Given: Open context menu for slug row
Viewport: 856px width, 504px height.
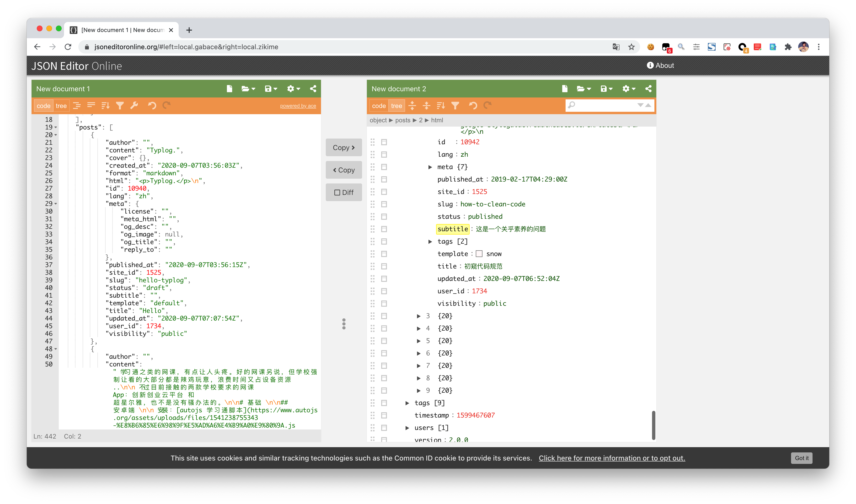Looking at the screenshot, I should tap(384, 204).
